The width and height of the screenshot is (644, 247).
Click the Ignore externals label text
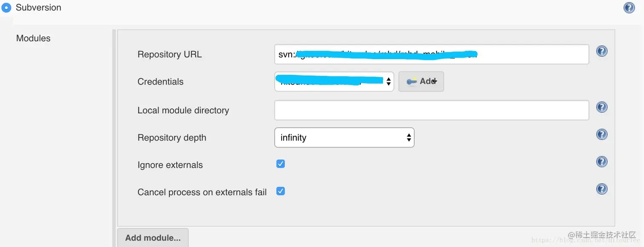tap(170, 165)
